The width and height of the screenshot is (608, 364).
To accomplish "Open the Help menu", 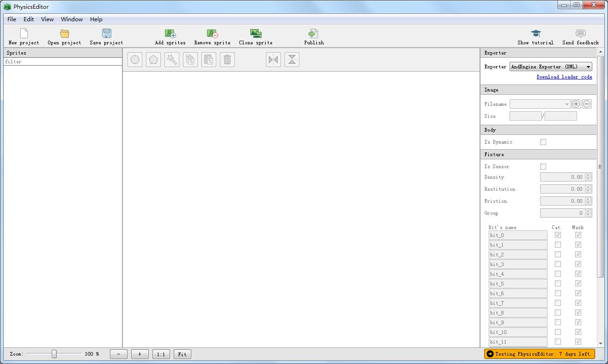I will click(96, 19).
